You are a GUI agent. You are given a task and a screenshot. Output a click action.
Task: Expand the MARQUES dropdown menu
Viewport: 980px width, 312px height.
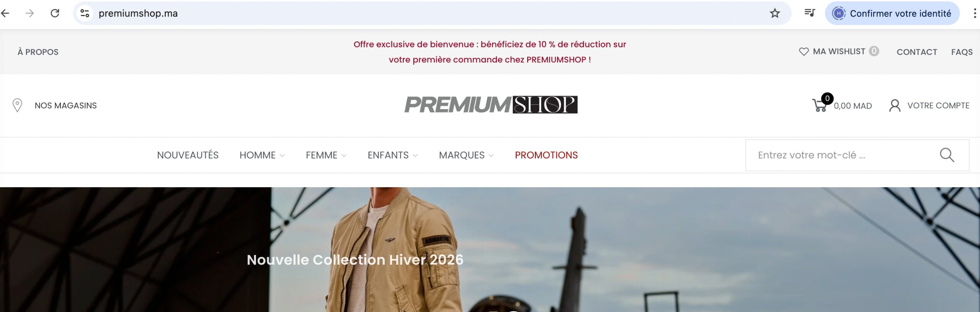[466, 155]
